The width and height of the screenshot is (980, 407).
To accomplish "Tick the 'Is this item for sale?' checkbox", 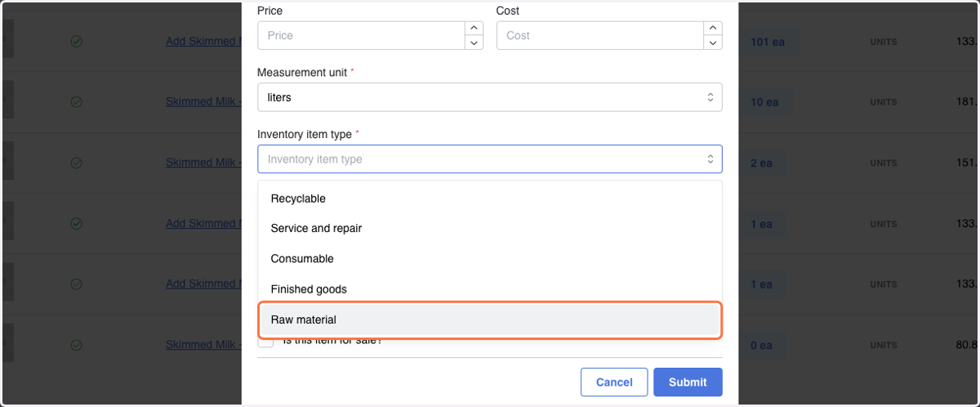I will (x=265, y=340).
